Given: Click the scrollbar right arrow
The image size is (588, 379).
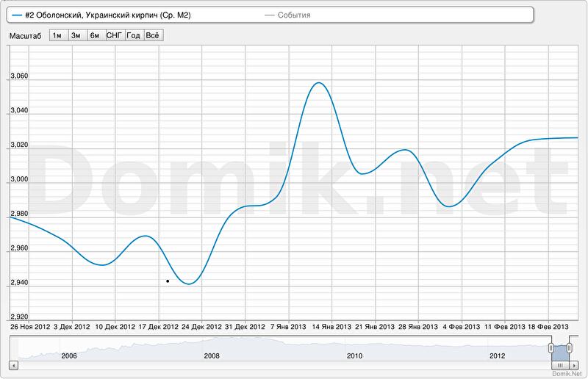Looking at the screenshot, I should [x=575, y=364].
